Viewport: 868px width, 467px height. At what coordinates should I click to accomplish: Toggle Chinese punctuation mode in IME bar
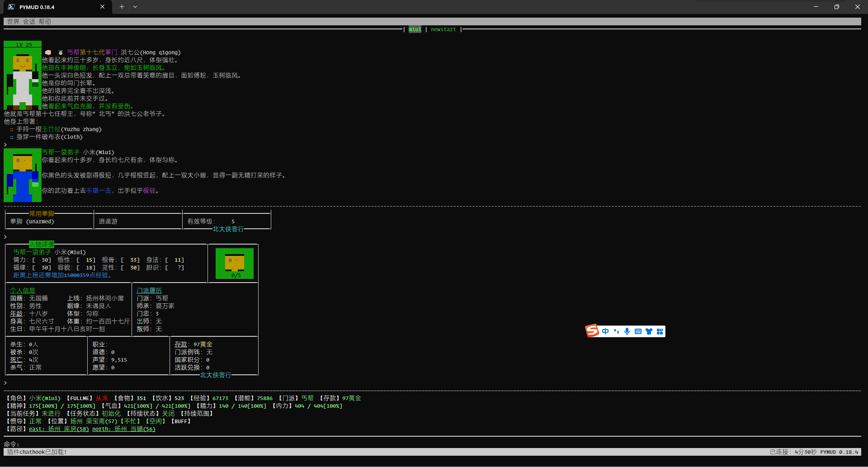click(x=616, y=331)
